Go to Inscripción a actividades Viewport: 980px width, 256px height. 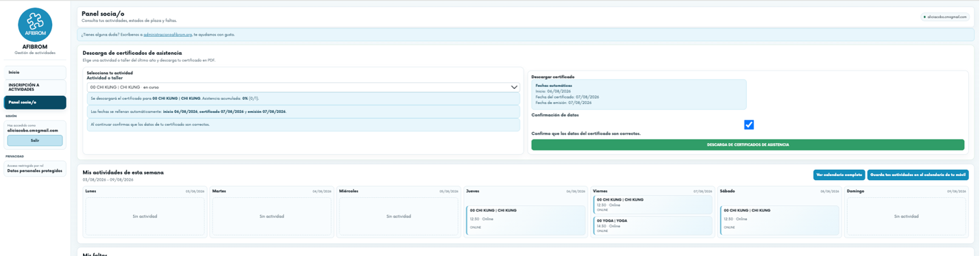(x=35, y=87)
